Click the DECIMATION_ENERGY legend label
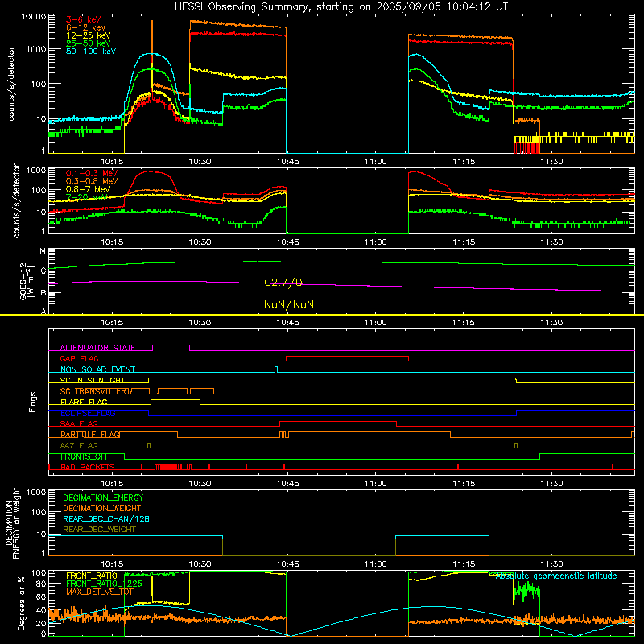The width and height of the screenshot is (644, 644). 103,497
